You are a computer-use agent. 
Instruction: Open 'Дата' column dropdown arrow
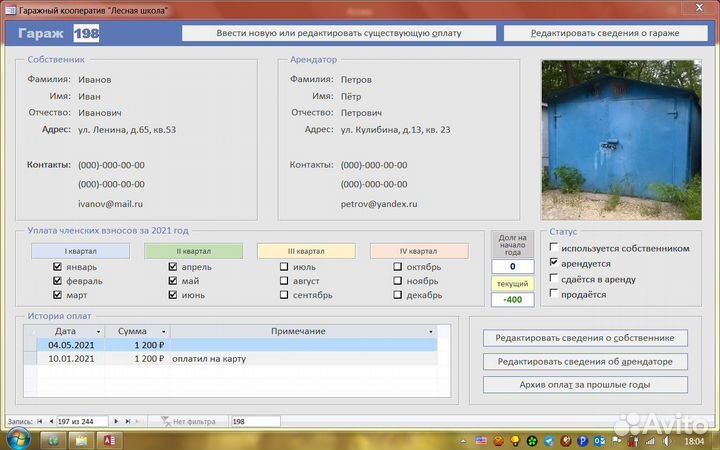pyautogui.click(x=96, y=331)
